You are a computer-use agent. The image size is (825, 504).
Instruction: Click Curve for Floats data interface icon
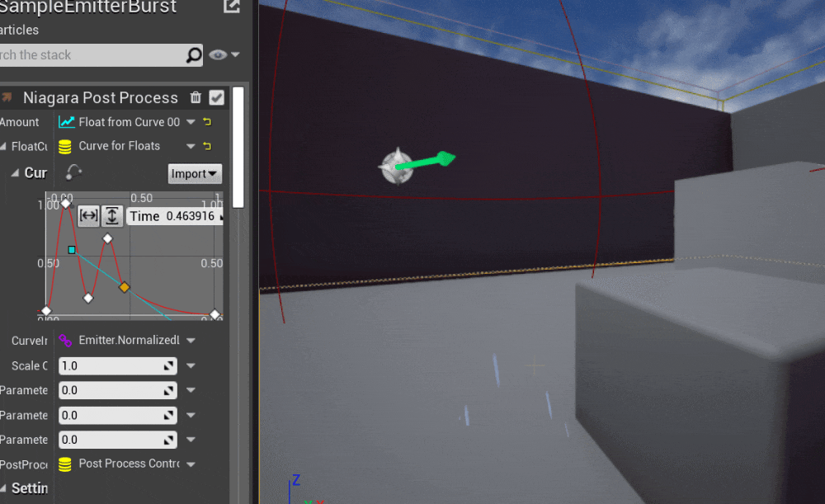coord(64,147)
